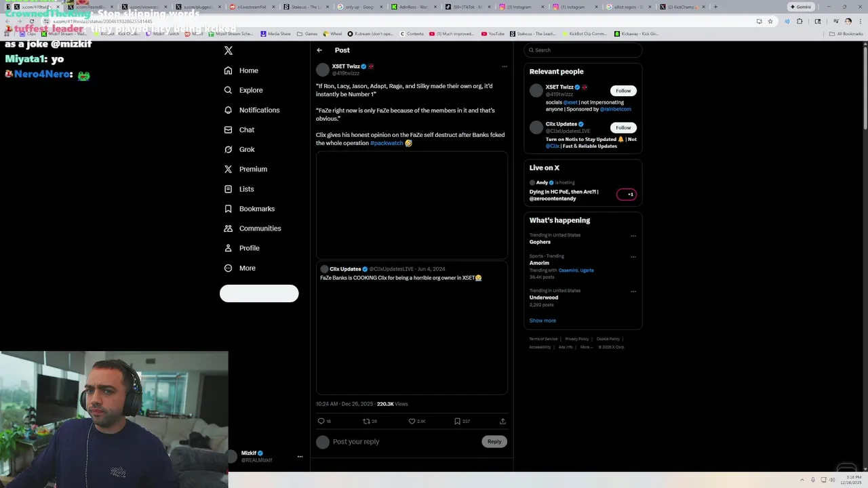Image resolution: width=868 pixels, height=488 pixels.
Task: Bookmark this page with star icon
Action: [770, 21]
